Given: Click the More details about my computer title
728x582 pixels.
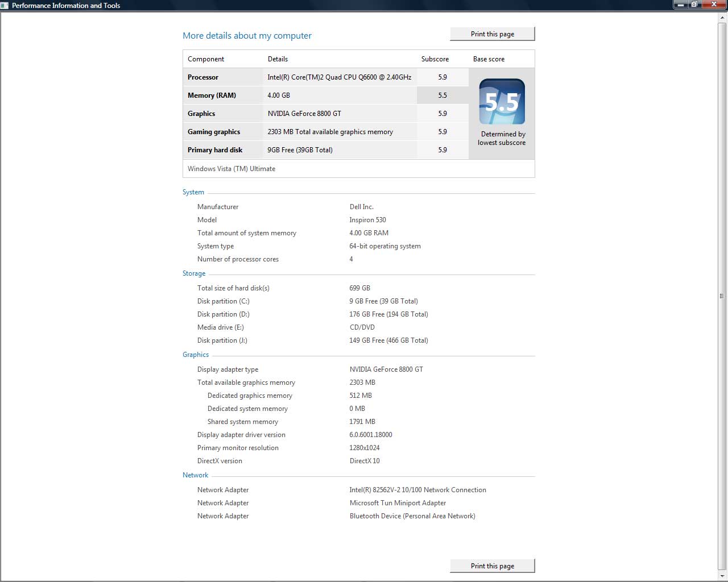Looking at the screenshot, I should tap(247, 35).
